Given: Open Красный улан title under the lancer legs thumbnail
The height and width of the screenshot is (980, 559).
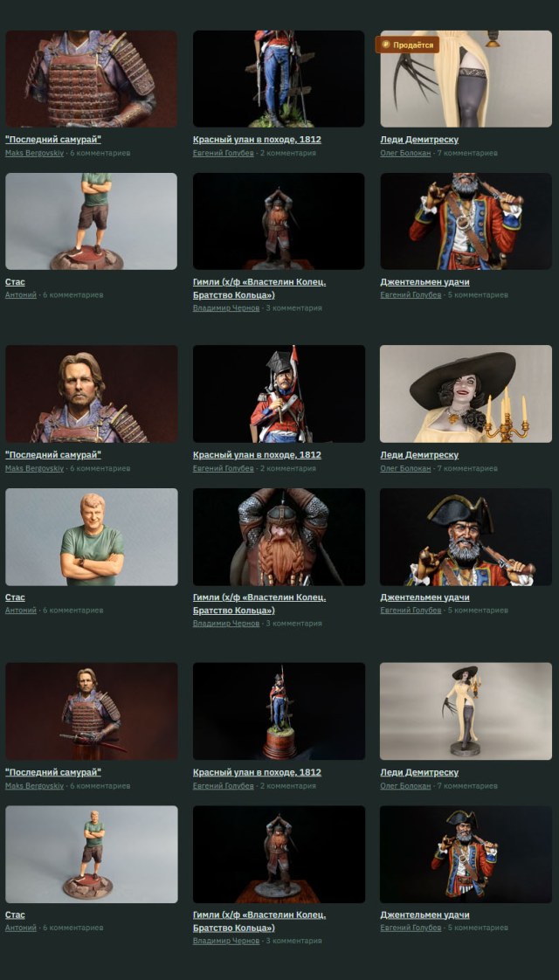Looking at the screenshot, I should (x=257, y=140).
